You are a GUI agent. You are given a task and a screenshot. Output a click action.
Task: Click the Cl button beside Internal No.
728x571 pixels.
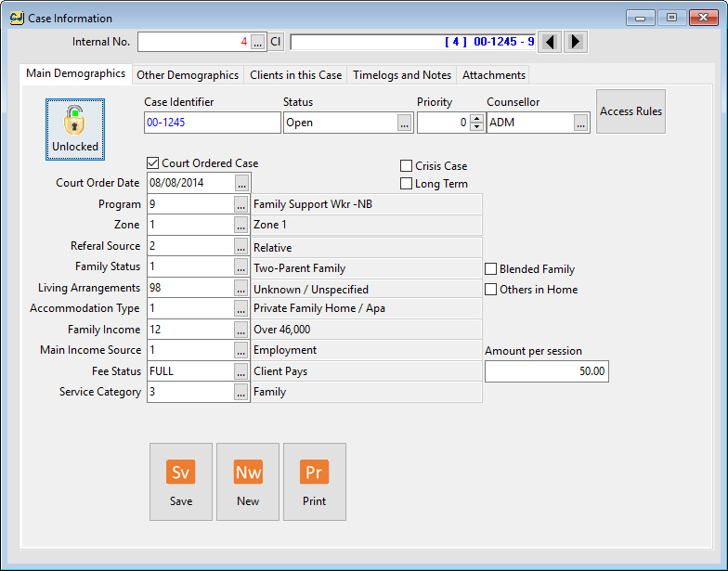coord(276,42)
